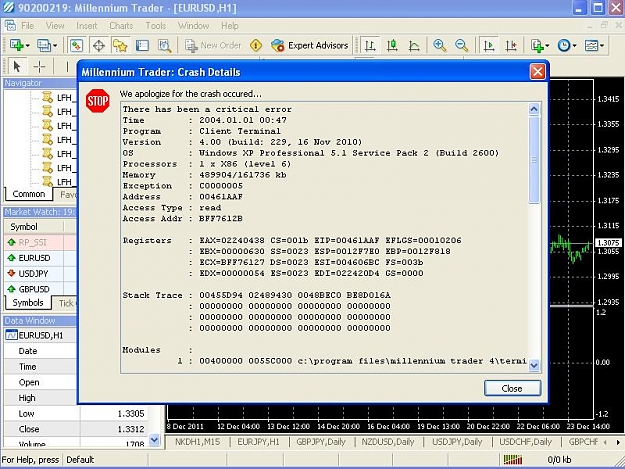Open the Strategy Tester icon
The image size is (625, 469).
(164, 45)
